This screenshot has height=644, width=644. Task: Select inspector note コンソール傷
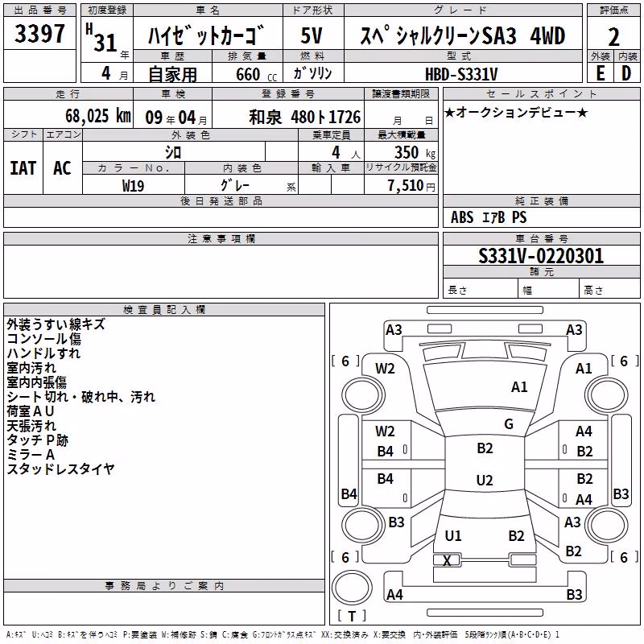pos(44,338)
